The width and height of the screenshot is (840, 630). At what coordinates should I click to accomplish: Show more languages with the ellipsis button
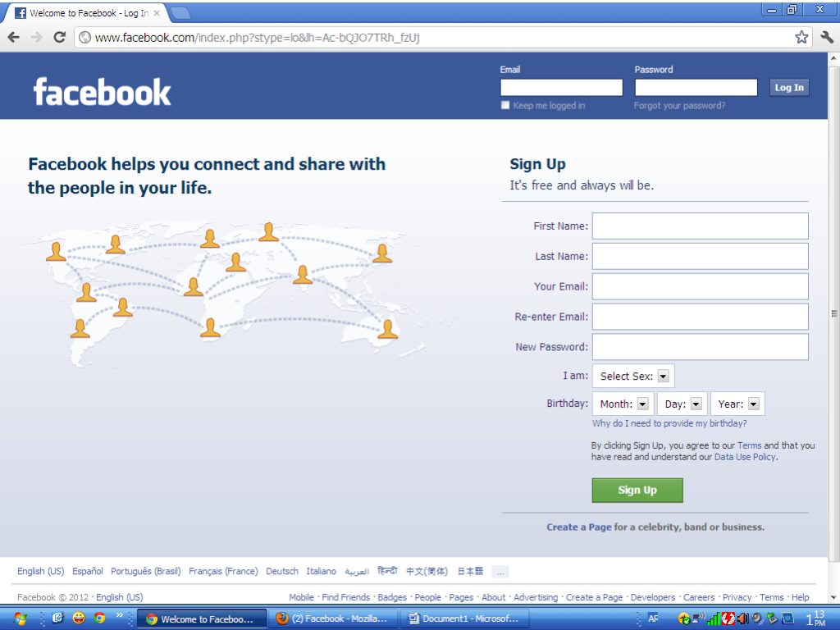[500, 572]
